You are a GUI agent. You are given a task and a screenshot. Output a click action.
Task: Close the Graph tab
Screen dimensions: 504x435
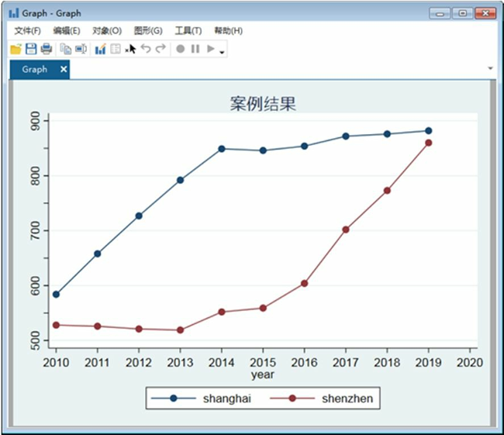tap(64, 69)
